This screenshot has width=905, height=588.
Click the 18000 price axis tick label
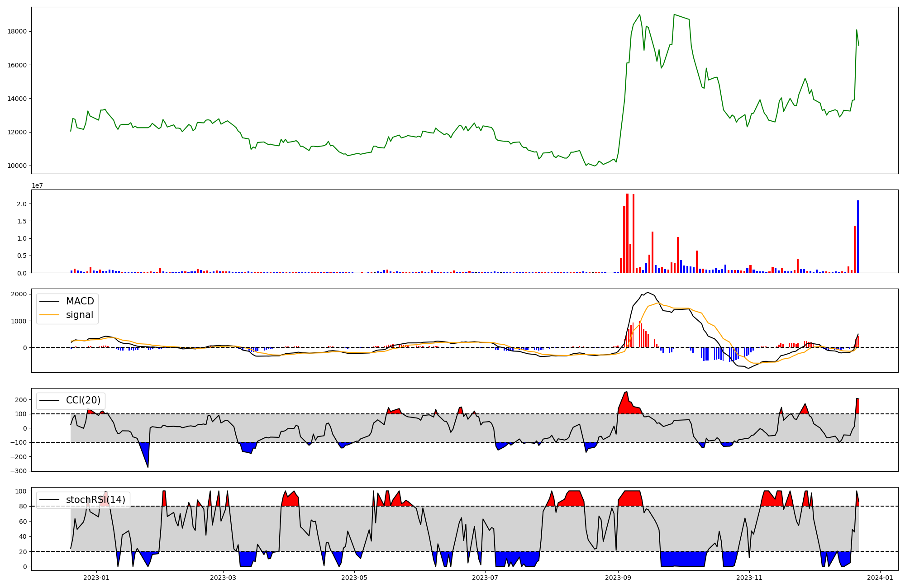point(17,31)
